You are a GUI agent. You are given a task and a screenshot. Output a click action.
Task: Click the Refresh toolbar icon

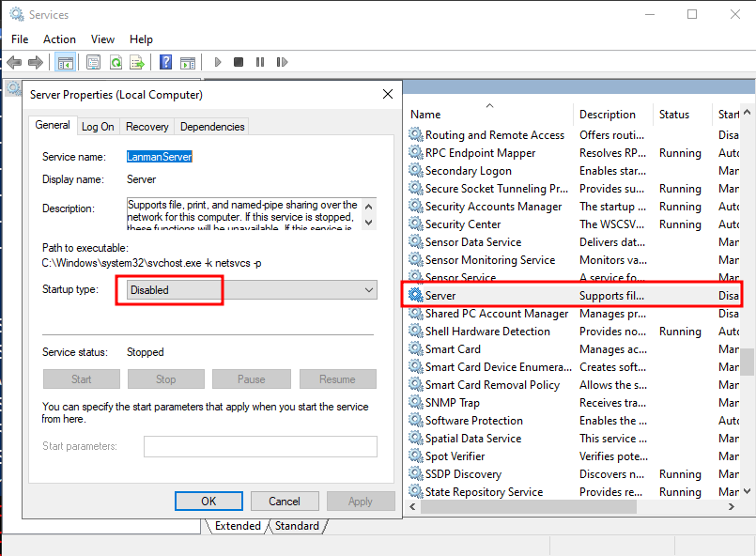116,62
